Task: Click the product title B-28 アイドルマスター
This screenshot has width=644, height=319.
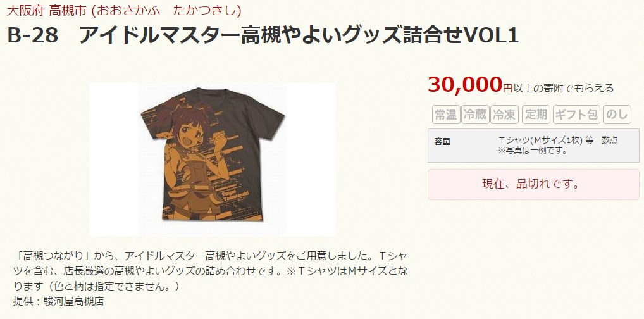Action: point(263,36)
